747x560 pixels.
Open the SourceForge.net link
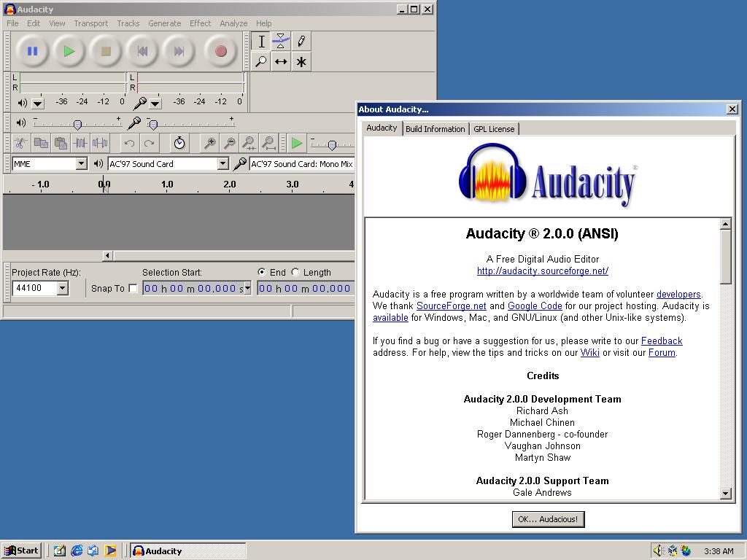click(x=451, y=306)
